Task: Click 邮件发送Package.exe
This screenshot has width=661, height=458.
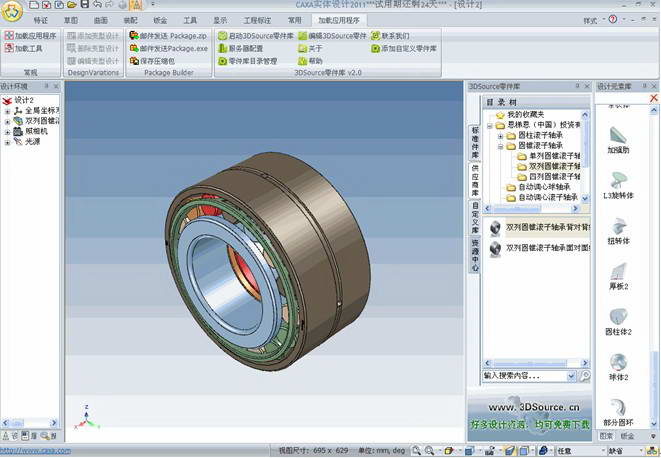Action: tap(169, 48)
